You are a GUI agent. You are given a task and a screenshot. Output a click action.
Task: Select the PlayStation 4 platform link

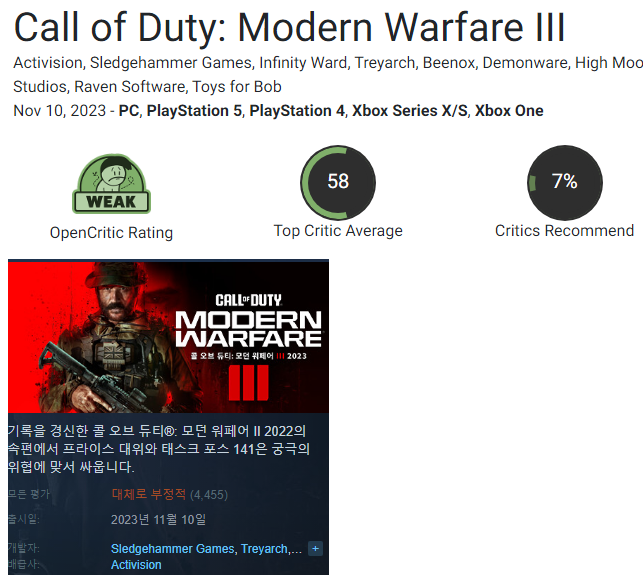tap(297, 111)
